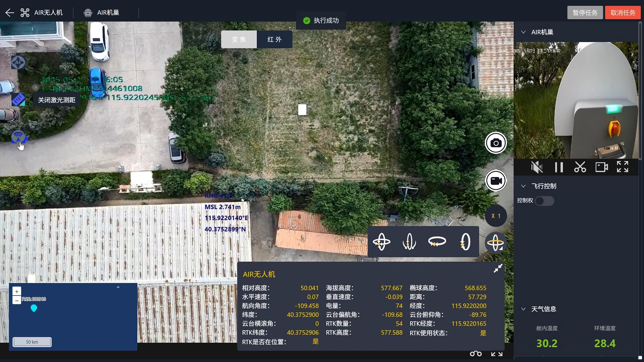Click the location pin on the minimap
This screenshot has height=362, width=644.
(34, 308)
